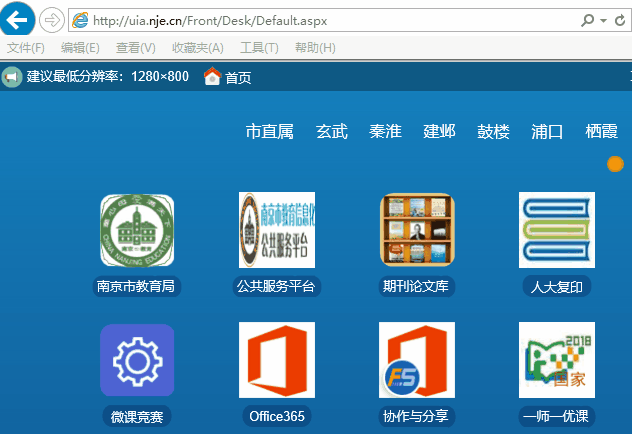This screenshot has height=434, width=632.
Task: Open the address bar dropdown arrow
Action: [603, 20]
